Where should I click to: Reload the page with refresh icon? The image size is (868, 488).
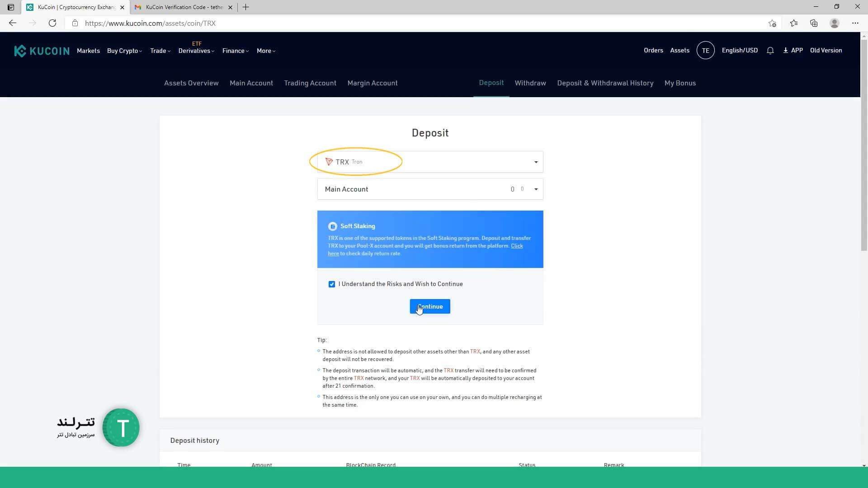pos(52,23)
